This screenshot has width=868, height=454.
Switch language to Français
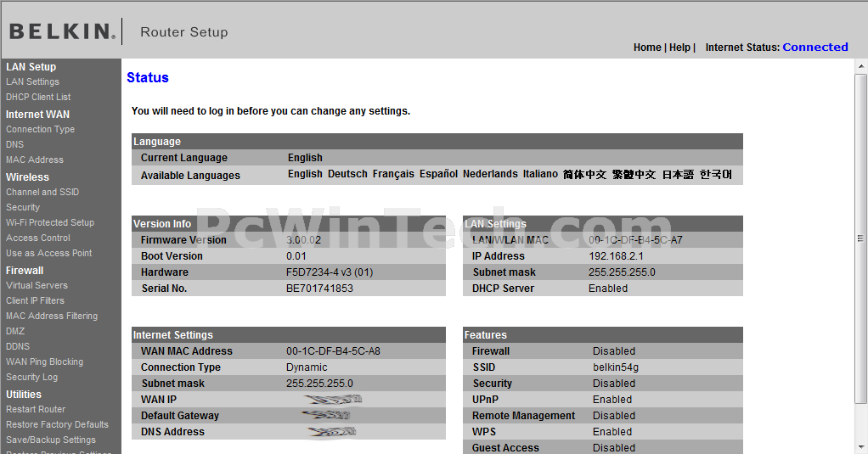point(393,174)
